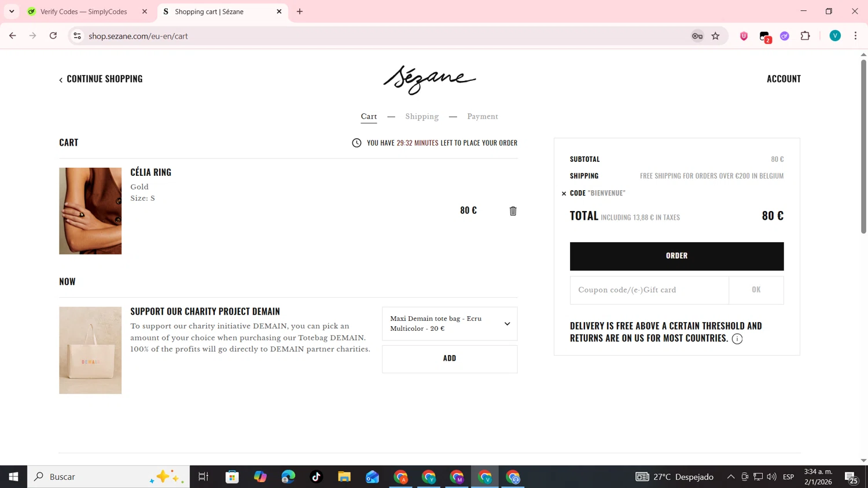Click the 27°C Despejado weather widget
Image resolution: width=868 pixels, height=488 pixels.
675,477
